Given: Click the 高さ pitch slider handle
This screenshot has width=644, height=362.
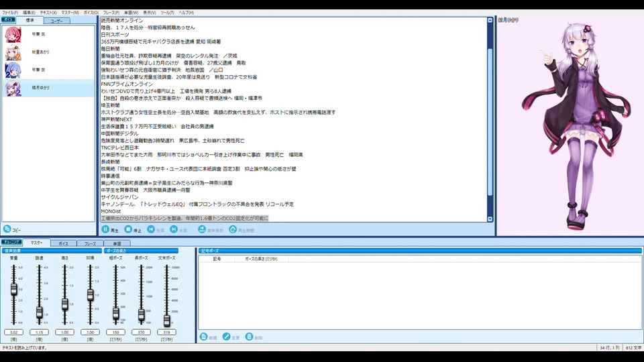Looking at the screenshot, I should pos(65,304).
